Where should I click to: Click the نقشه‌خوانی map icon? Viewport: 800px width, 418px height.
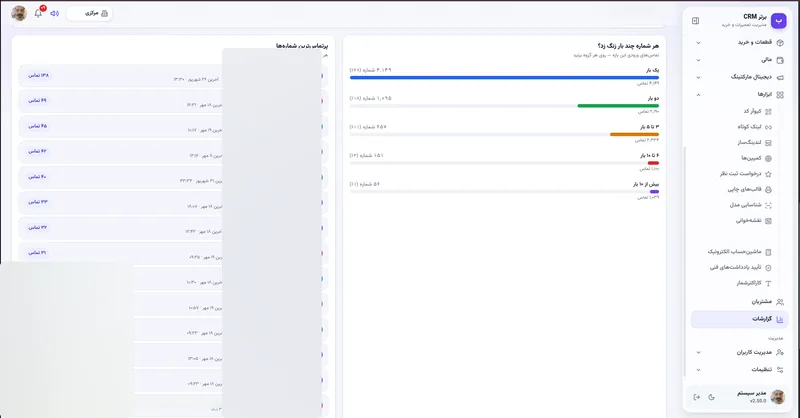point(768,221)
